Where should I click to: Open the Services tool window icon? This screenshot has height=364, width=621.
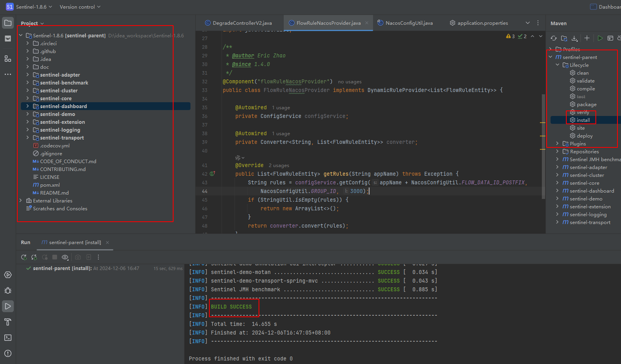click(x=8, y=275)
